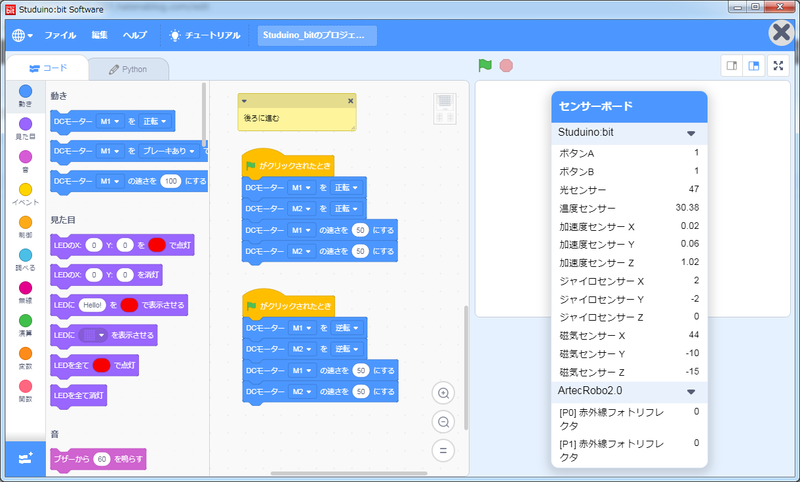The height and width of the screenshot is (482, 800).
Task: Click the green flag run button
Action: (485, 65)
